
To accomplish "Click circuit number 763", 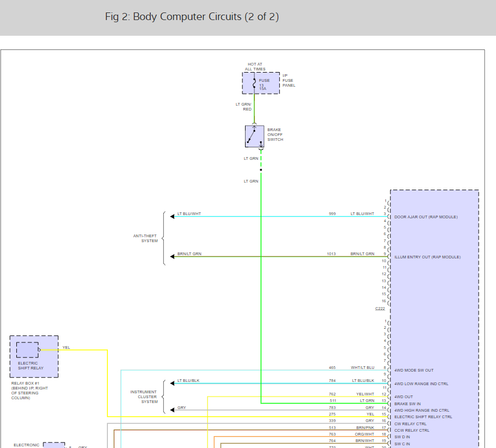I will tap(332, 434).
